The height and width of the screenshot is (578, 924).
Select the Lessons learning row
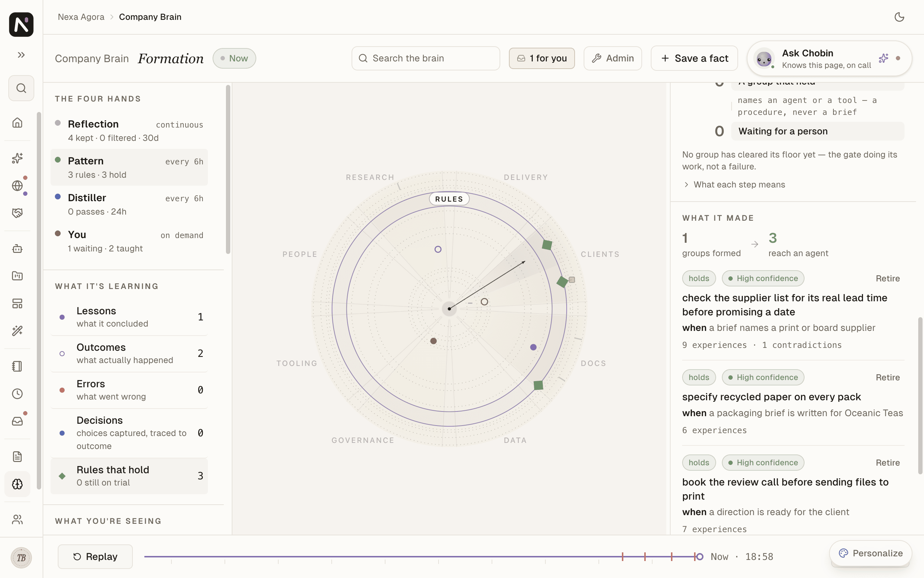[129, 317]
